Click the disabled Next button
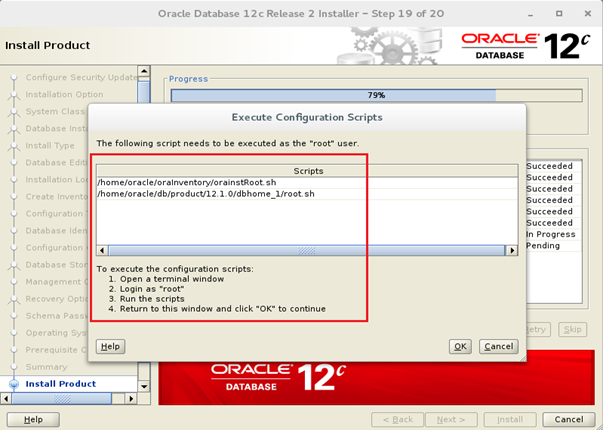The height and width of the screenshot is (430, 603). point(451,419)
